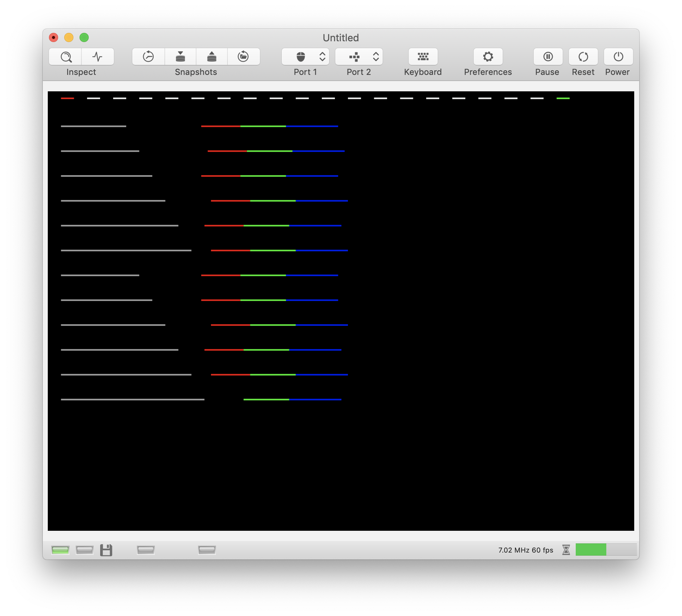The height and width of the screenshot is (616, 682).
Task: Click the rewind snapshot clock icon
Action: click(148, 57)
